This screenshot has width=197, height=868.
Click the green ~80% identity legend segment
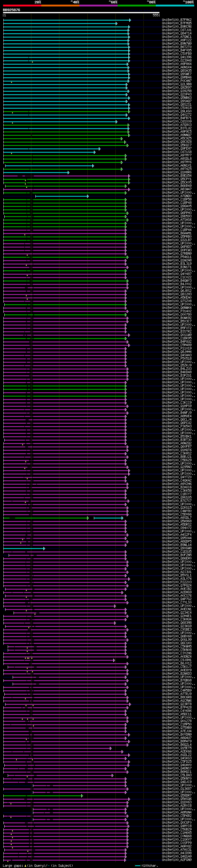(137, 6)
